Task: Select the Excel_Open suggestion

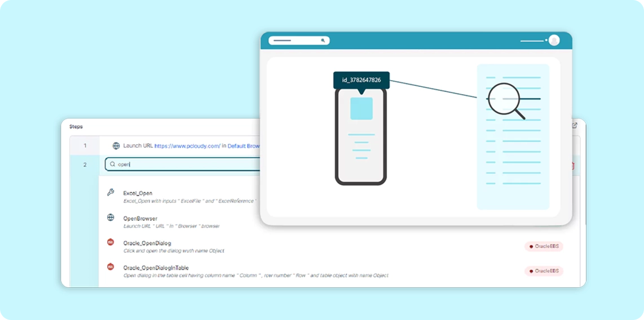Action: [138, 193]
